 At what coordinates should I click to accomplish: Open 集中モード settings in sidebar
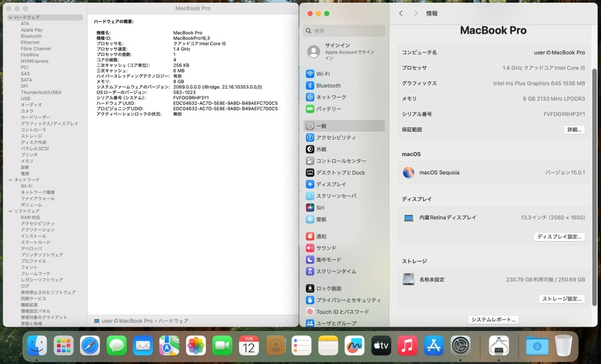tap(344, 260)
